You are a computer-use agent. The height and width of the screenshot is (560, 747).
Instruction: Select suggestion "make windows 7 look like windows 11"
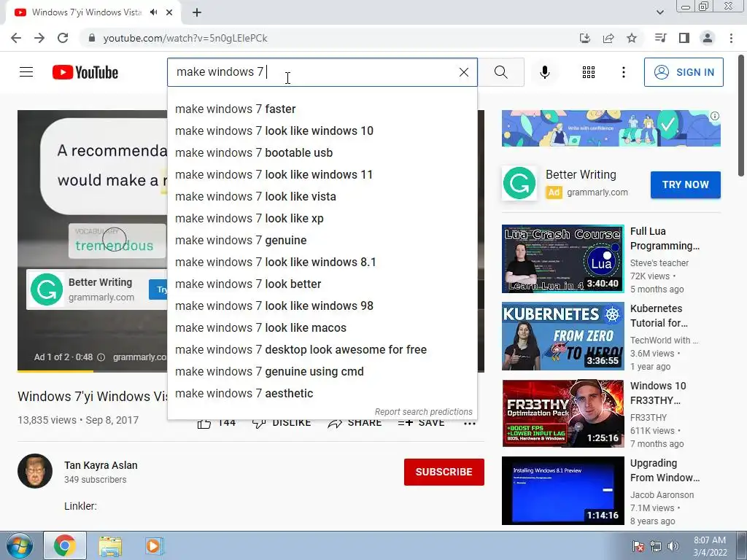pos(322,175)
